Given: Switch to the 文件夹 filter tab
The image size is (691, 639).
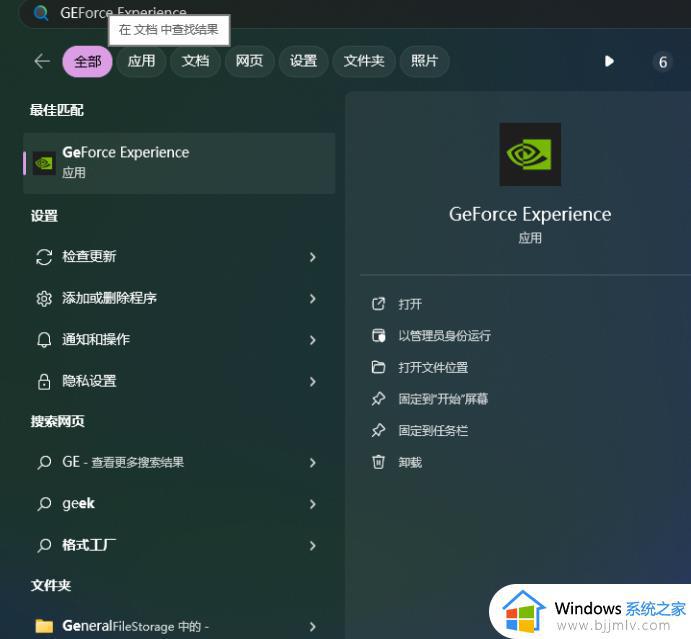Looking at the screenshot, I should click(364, 61).
